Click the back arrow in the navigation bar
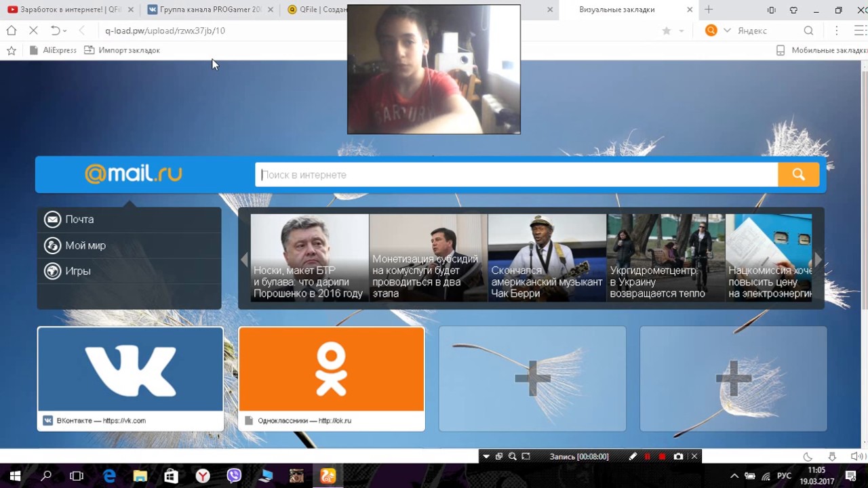 [81, 30]
